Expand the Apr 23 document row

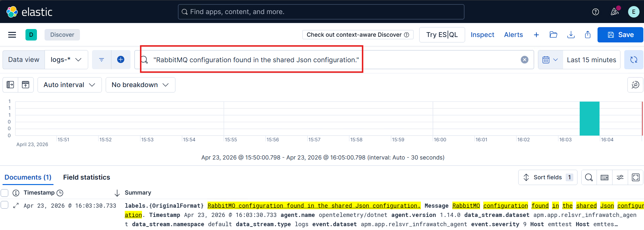16,206
